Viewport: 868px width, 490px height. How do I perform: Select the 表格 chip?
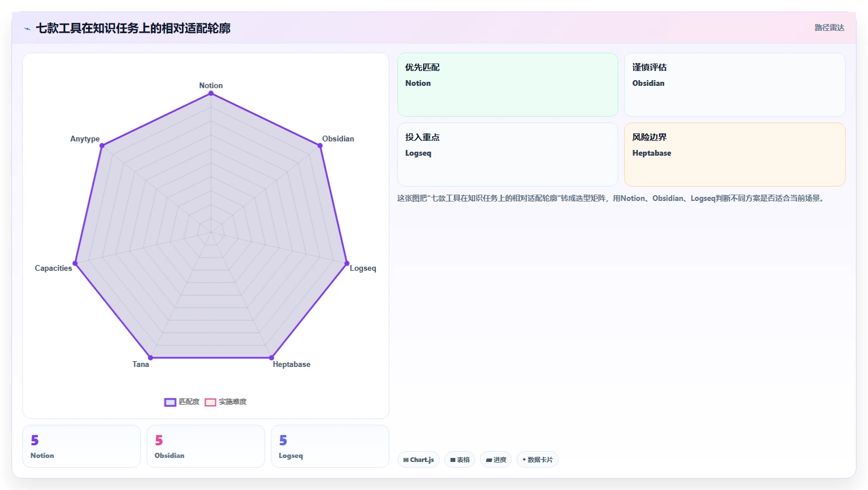460,460
